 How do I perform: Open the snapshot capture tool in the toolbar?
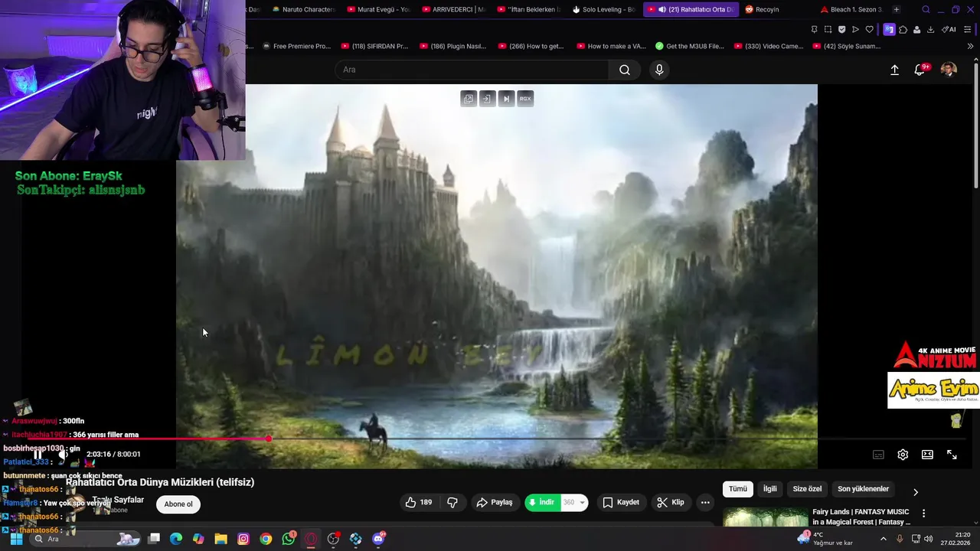[x=828, y=29]
